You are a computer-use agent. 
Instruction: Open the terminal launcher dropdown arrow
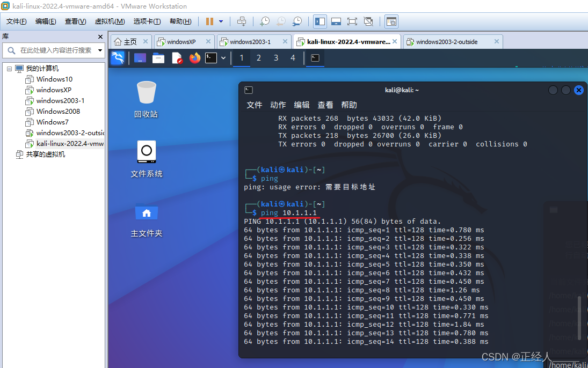(x=223, y=58)
